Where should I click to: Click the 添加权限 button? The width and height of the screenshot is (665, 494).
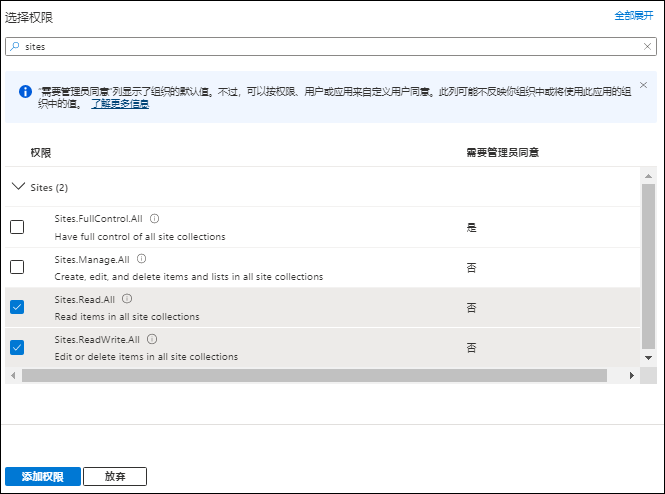[x=43, y=477]
